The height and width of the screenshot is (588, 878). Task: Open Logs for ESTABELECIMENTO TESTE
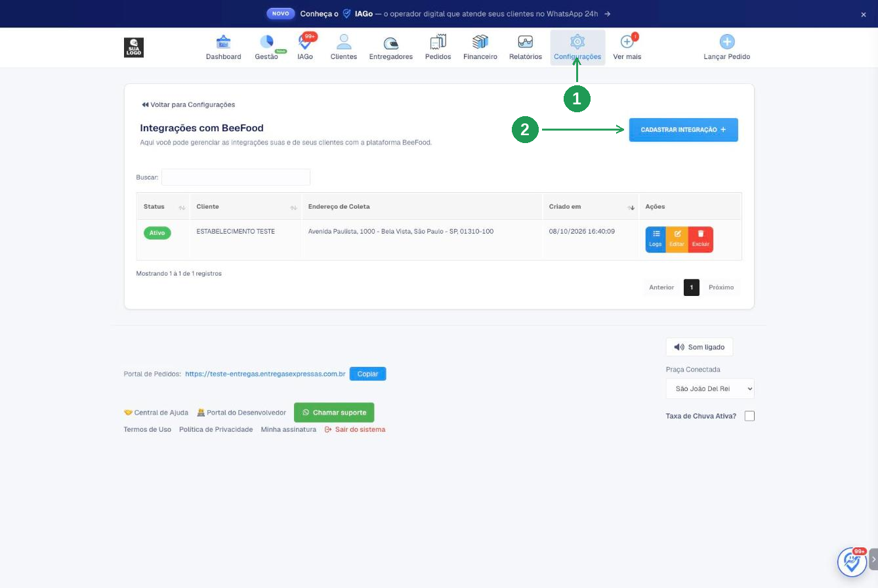click(x=656, y=240)
